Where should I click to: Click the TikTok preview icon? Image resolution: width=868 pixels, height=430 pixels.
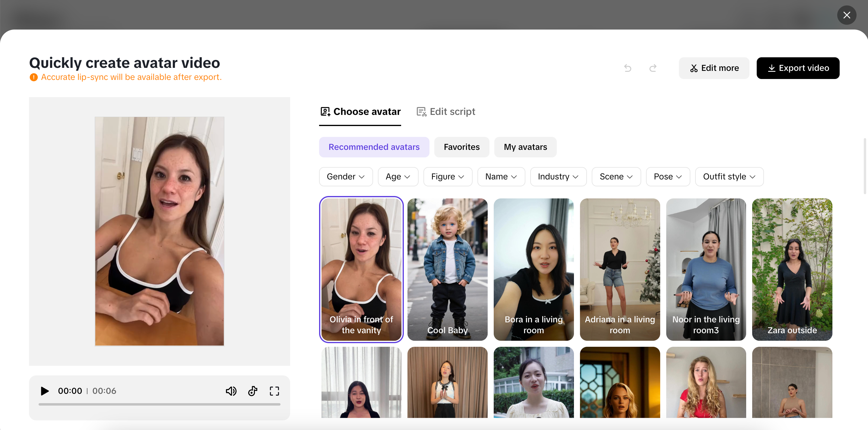(253, 391)
